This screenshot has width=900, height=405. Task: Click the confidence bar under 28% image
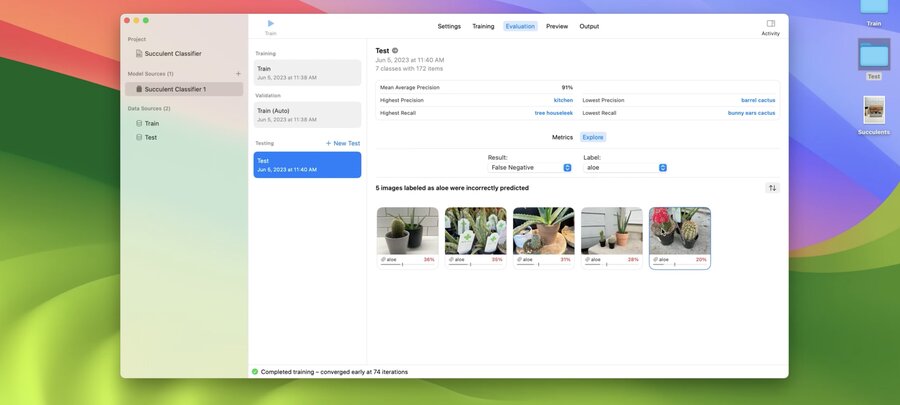[x=611, y=264]
